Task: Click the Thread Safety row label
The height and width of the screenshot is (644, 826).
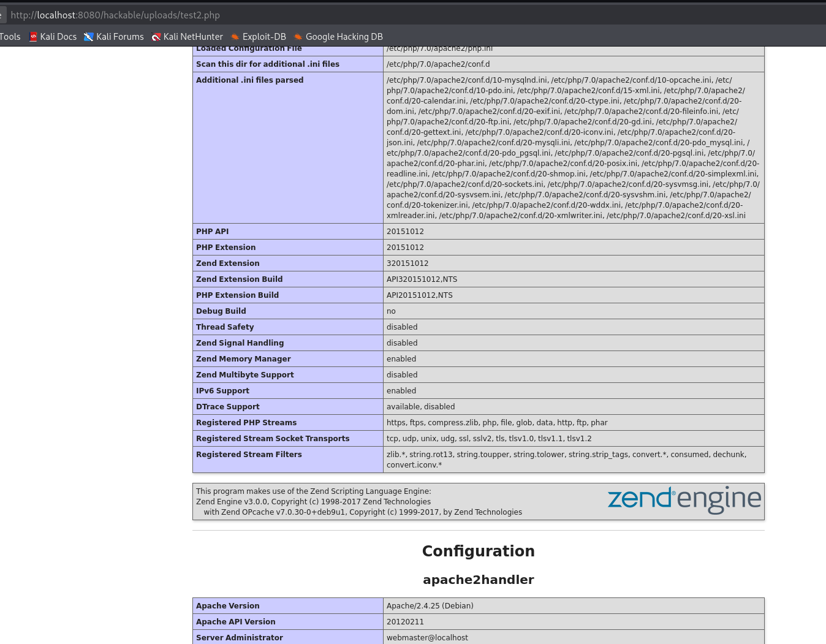Action: (225, 327)
